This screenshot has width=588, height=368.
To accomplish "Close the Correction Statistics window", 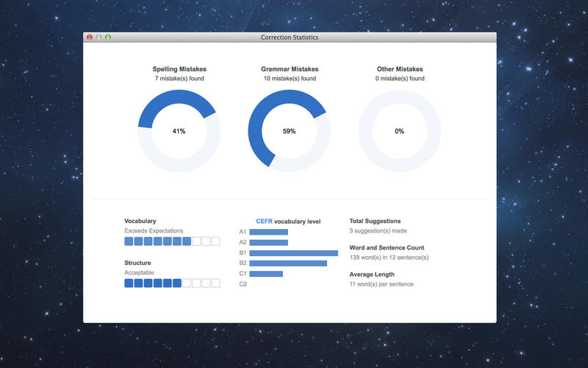I will (x=90, y=38).
